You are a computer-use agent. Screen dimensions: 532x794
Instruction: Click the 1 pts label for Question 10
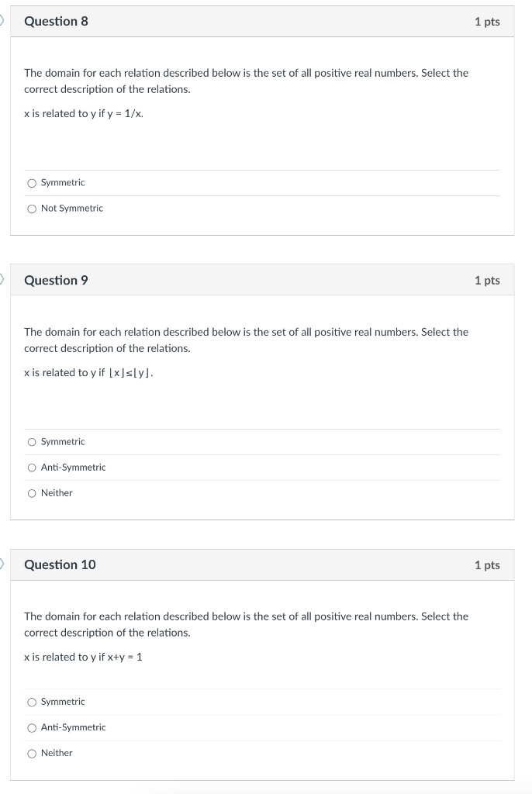coord(487,564)
